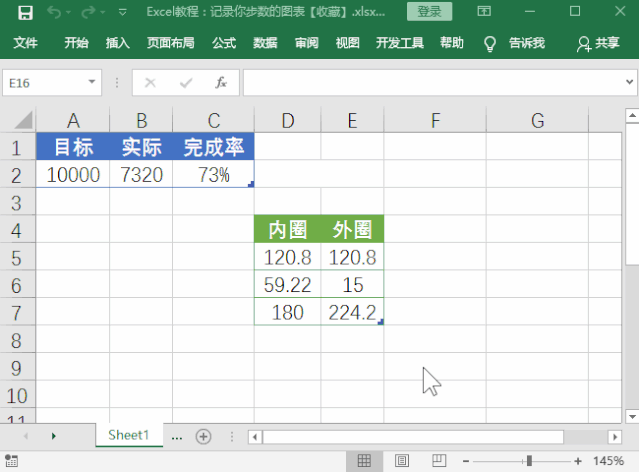Click the Save icon in the title bar
Screen dimensions: 639x472
(x=25, y=13)
